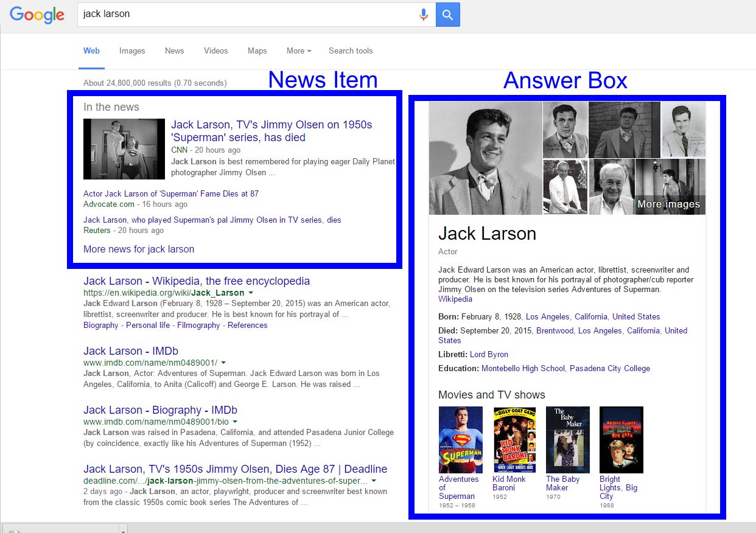The image size is (756, 533).
Task: Start voice search with the microphone icon
Action: coord(424,15)
